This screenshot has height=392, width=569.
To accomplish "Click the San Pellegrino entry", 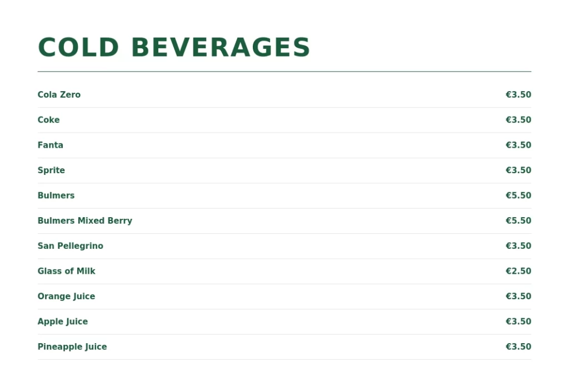I will 71,246.
